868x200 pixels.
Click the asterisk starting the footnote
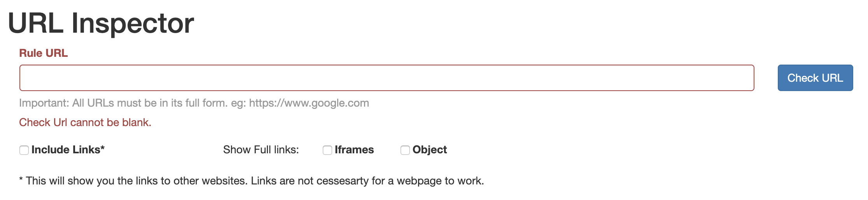click(x=21, y=180)
